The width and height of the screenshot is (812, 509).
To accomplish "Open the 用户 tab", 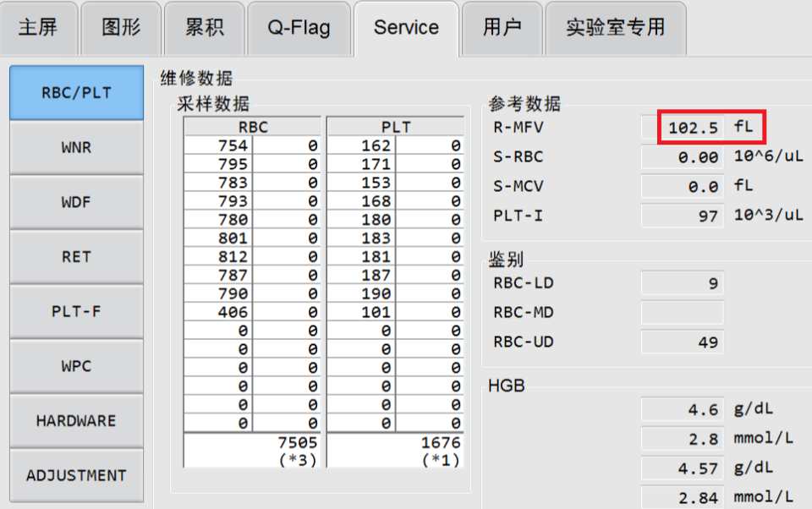I will point(502,28).
